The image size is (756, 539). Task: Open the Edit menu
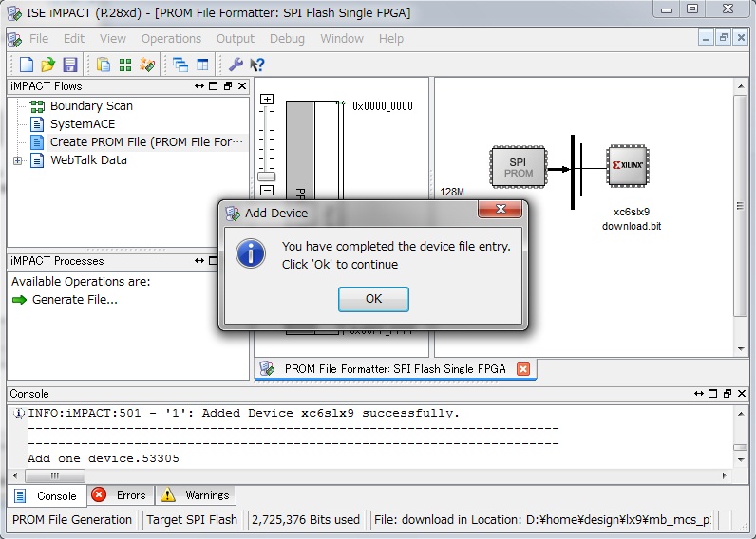click(x=74, y=39)
